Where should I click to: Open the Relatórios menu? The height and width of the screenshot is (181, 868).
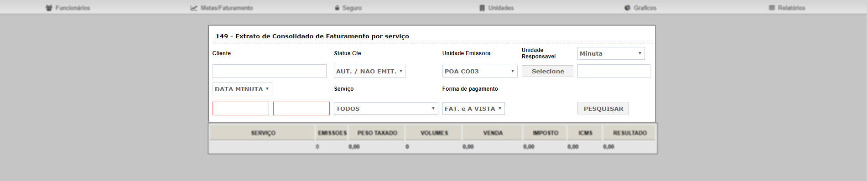[787, 8]
